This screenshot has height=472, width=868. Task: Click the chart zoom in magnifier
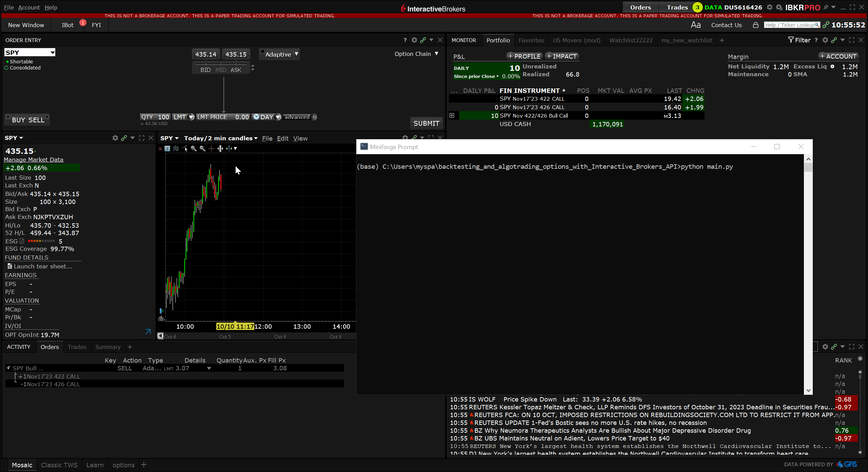click(x=194, y=148)
